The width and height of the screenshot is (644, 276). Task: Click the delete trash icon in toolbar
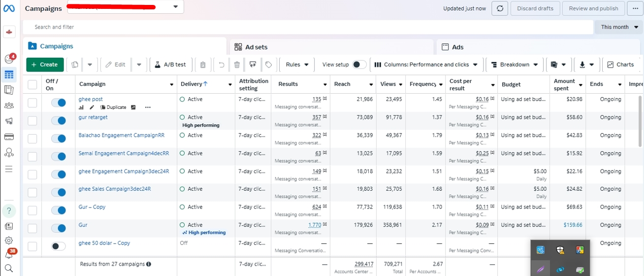point(237,65)
